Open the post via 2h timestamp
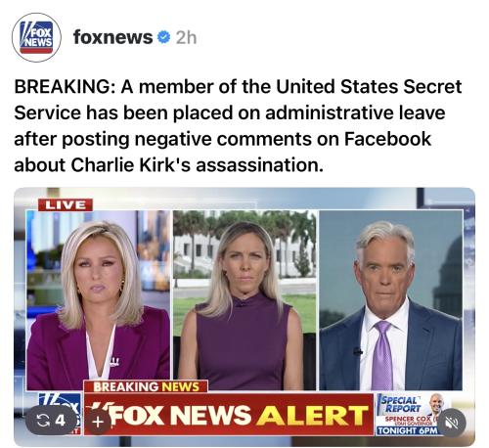Viewport: 489px width, 448px height. (x=186, y=37)
